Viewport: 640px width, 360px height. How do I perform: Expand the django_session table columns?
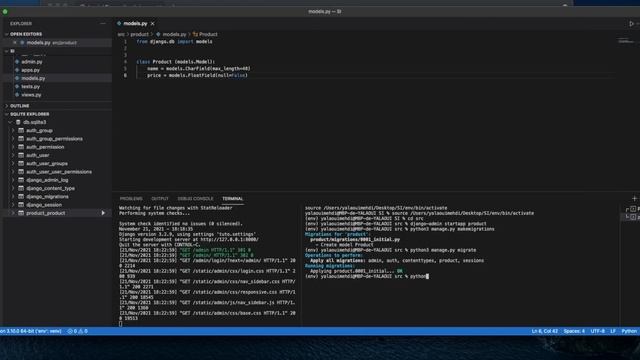tap(13, 205)
